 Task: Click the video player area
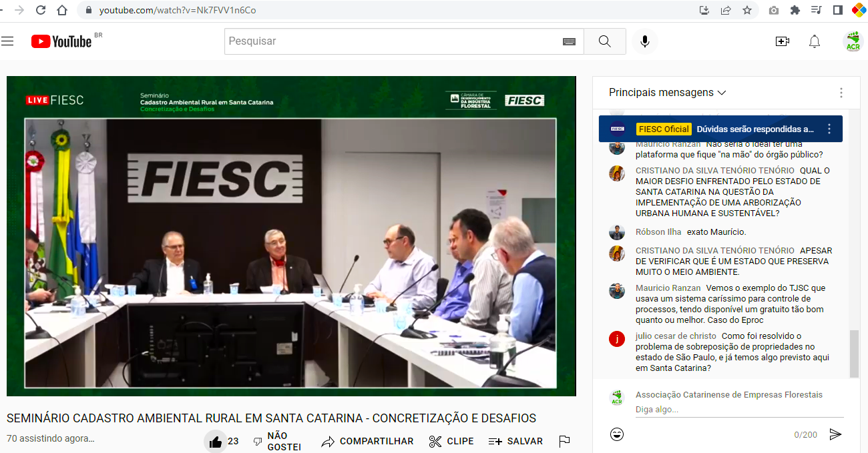coord(291,236)
